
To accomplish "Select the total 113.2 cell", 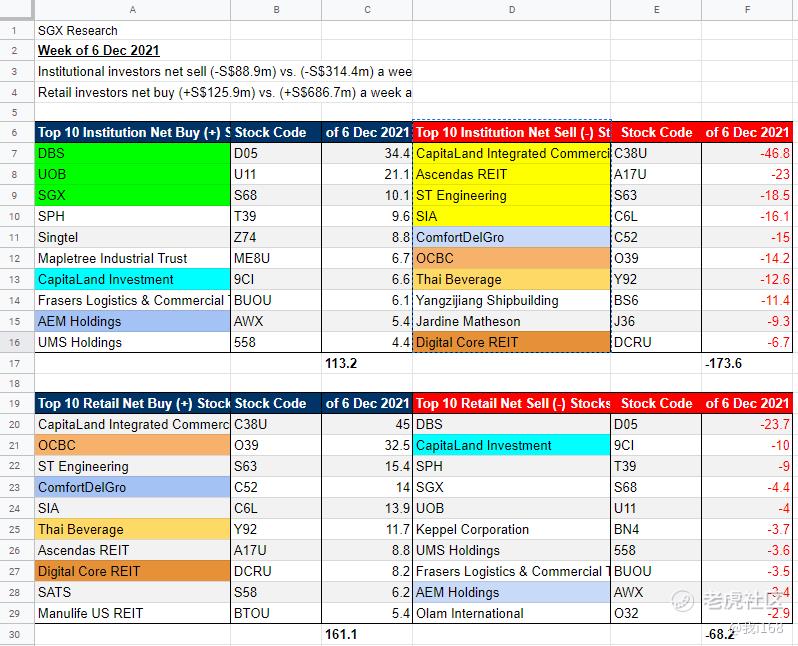I will click(367, 363).
